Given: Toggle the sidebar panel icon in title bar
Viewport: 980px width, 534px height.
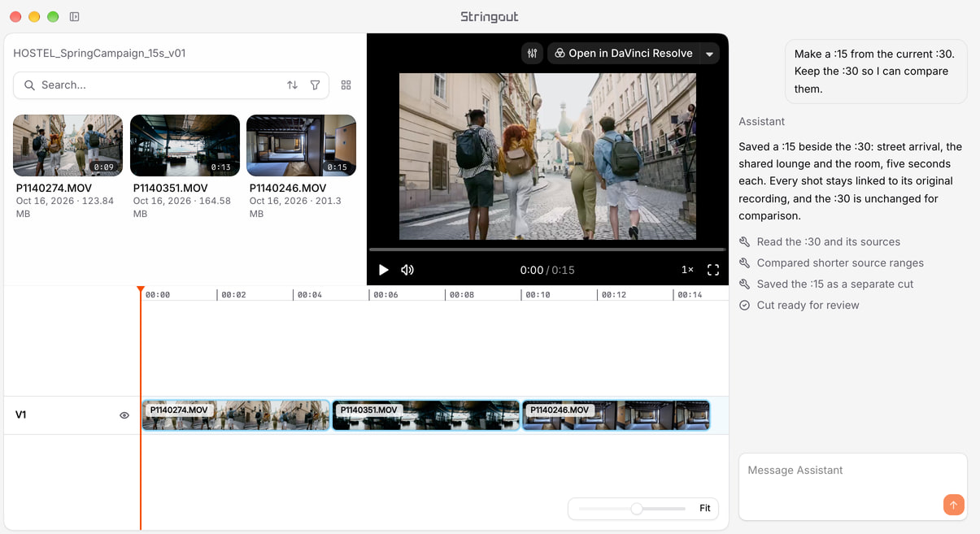Looking at the screenshot, I should coord(75,16).
